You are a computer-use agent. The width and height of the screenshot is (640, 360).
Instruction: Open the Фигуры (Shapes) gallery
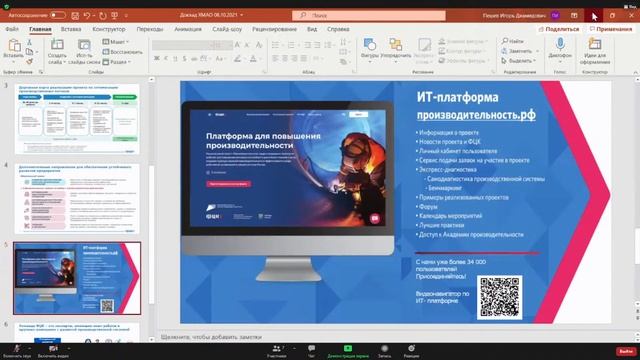(x=370, y=51)
